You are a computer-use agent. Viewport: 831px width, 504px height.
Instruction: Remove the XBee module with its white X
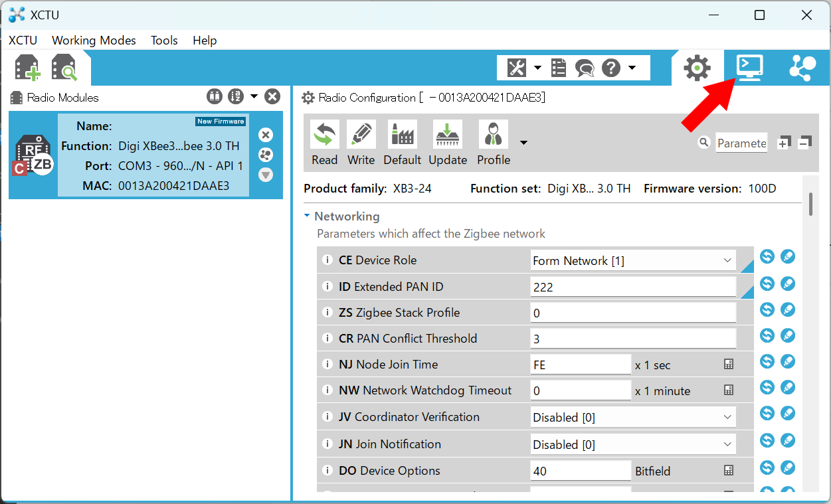266,135
